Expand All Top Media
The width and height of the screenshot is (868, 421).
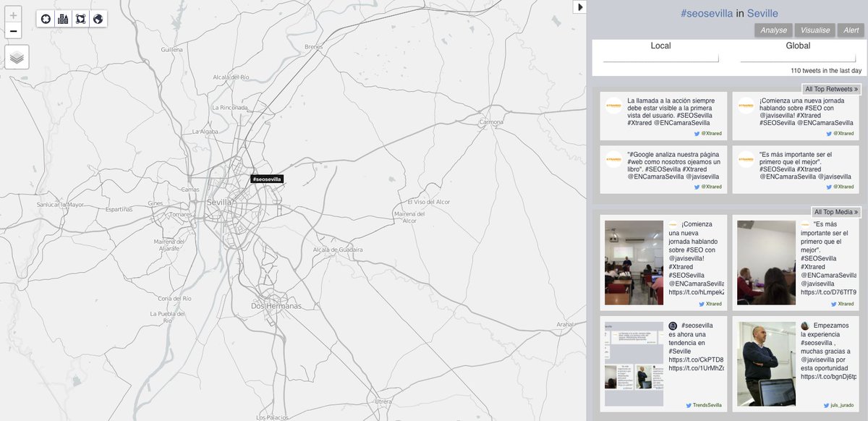pyautogui.click(x=836, y=212)
